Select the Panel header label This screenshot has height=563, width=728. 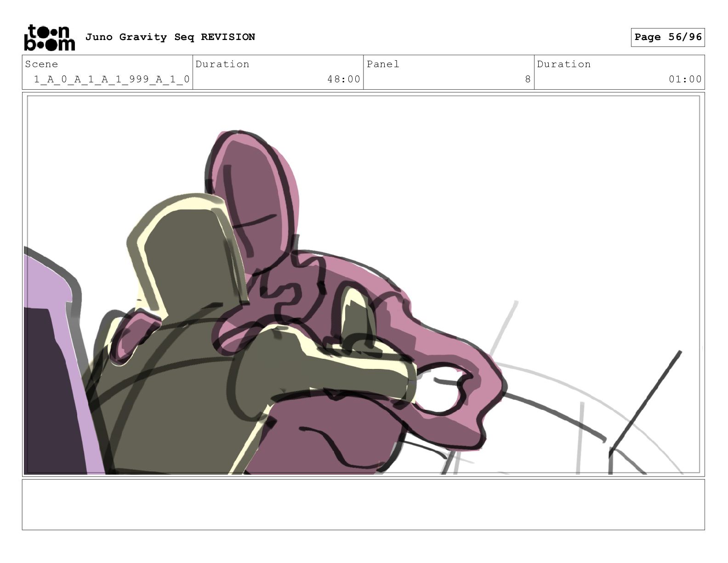pyautogui.click(x=383, y=64)
